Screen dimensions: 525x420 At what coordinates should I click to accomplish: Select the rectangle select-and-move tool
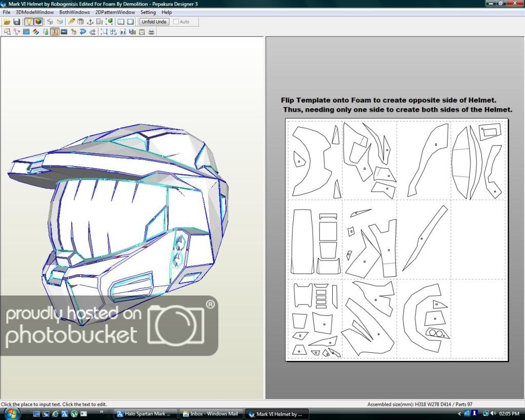pos(7,32)
